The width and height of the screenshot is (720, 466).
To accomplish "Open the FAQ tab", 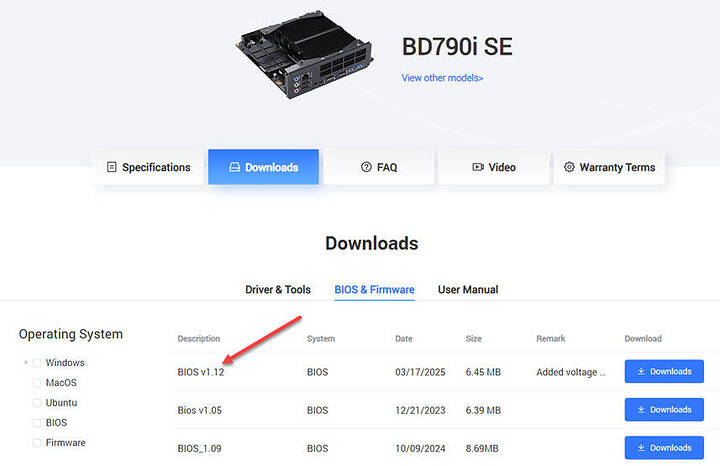I will [379, 167].
